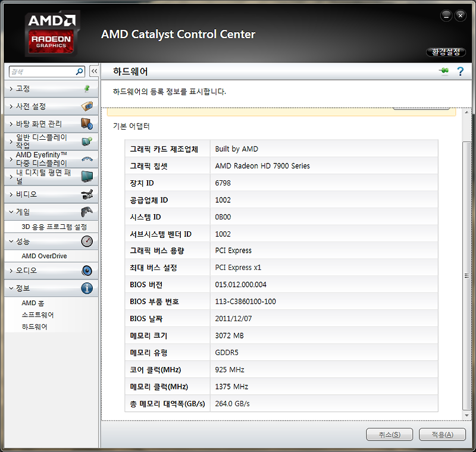Screen dimensions: 476x452
Task: Collapse the sidebar with double-arrow button
Action: pos(94,71)
